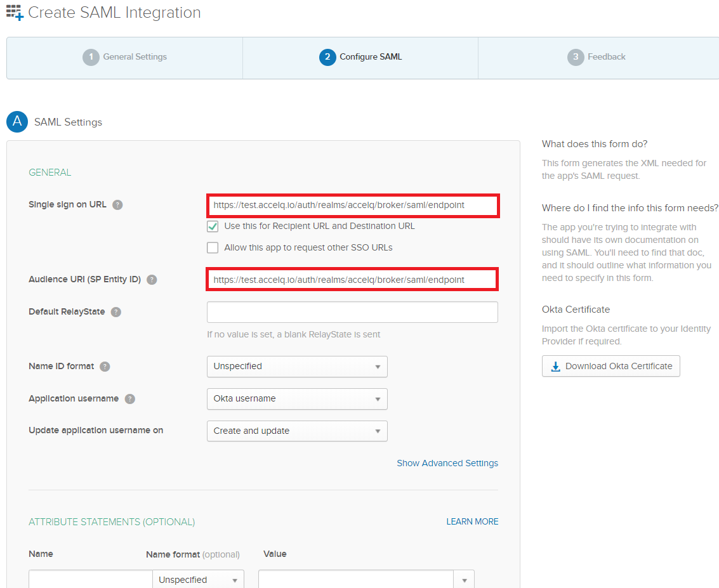
Task: Open the Application username dropdown
Action: coord(297,399)
